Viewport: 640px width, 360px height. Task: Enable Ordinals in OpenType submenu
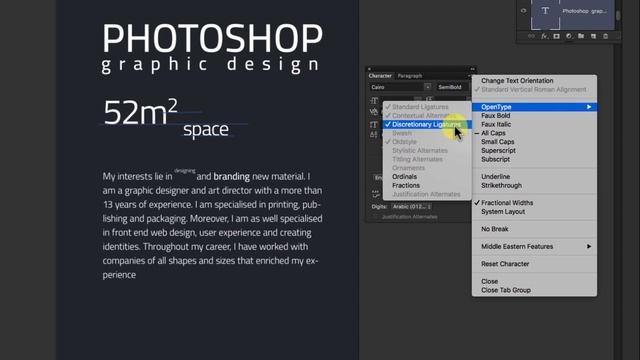(427, 177)
